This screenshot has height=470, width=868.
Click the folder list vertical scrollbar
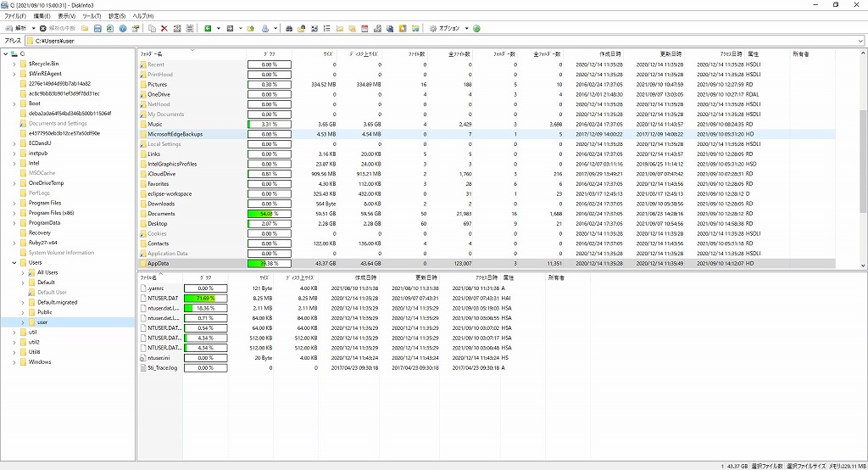click(863, 160)
